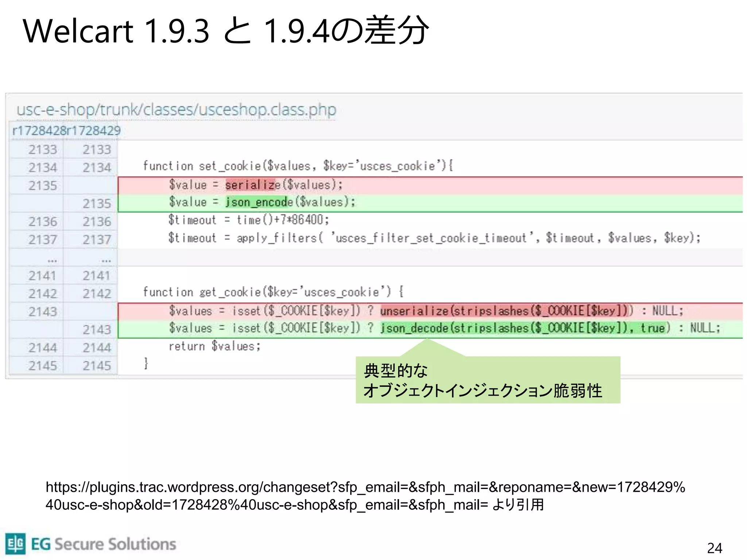Click the slide page number 24
This screenshot has height=560, width=747.
click(x=715, y=548)
